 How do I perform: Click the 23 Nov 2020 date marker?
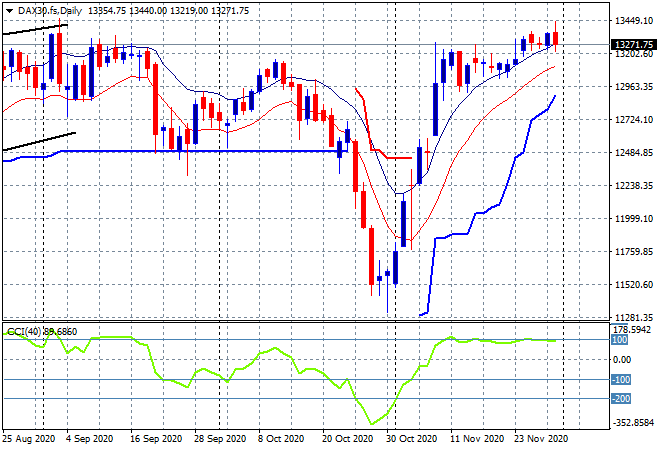(542, 439)
